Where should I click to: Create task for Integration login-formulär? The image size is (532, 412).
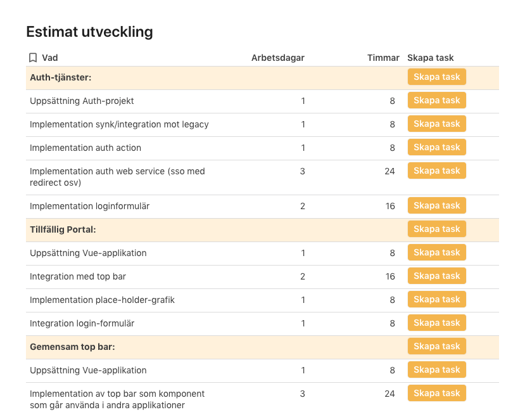point(436,323)
